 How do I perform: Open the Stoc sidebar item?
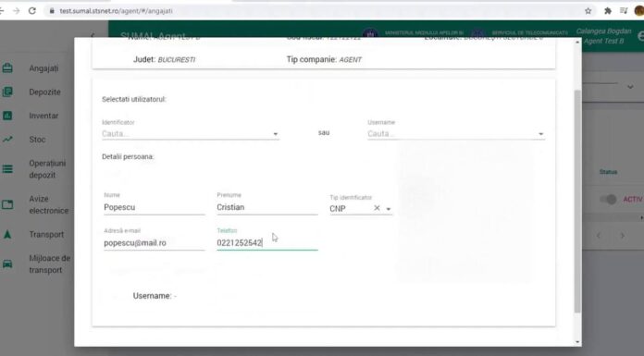click(37, 140)
